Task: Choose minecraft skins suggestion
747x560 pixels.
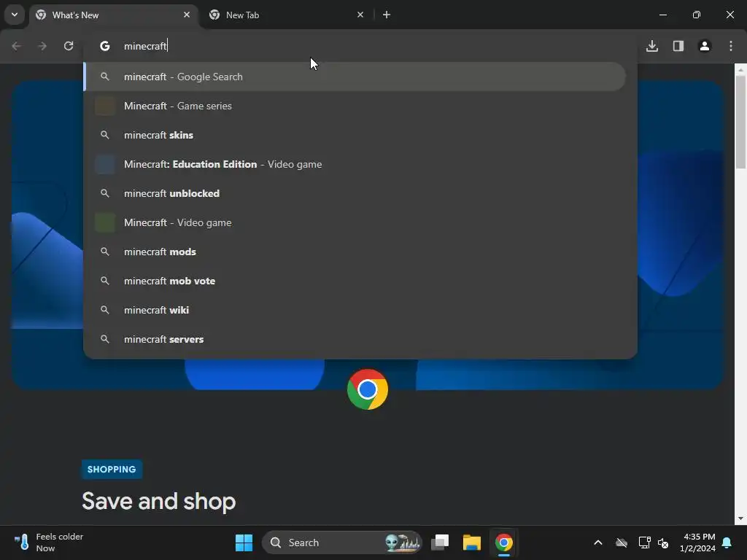Action: tap(355, 135)
